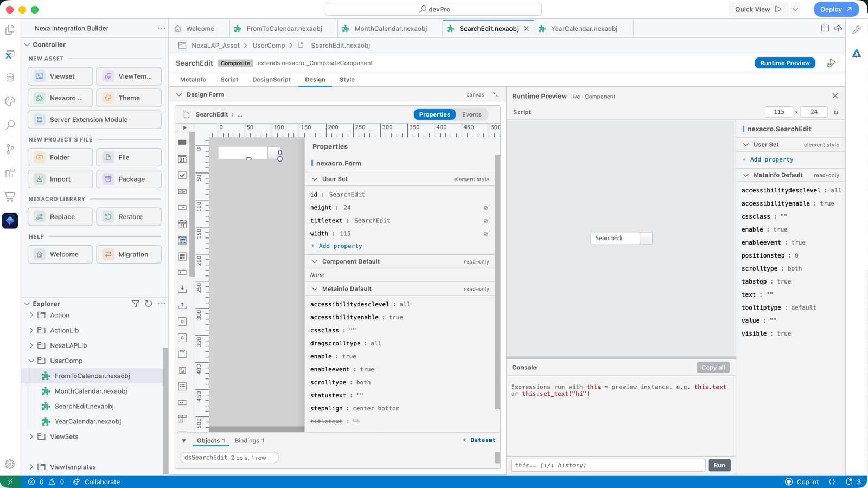The width and height of the screenshot is (868, 488).
Task: Open the Bindings 1 tab
Action: click(250, 441)
